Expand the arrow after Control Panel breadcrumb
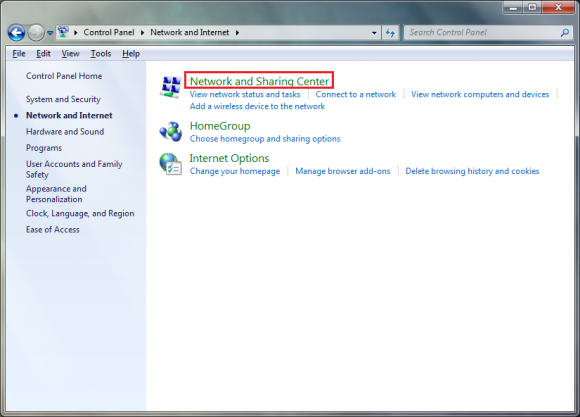Viewport: 580px width, 417px height. pos(142,33)
